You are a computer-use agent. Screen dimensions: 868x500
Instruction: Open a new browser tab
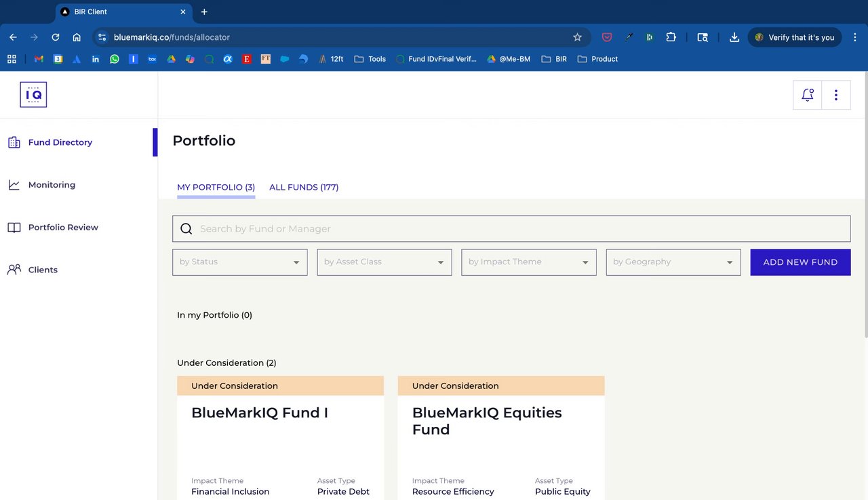[x=204, y=12]
